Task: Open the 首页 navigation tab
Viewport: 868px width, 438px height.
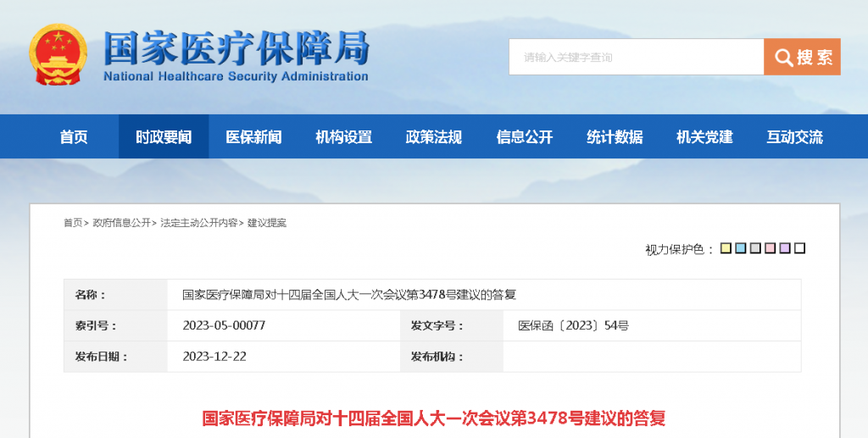Action: coord(74,136)
